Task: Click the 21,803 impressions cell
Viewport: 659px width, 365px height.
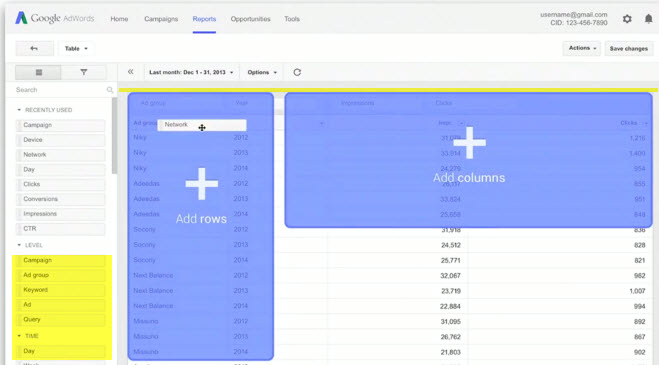Action: pyautogui.click(x=451, y=352)
